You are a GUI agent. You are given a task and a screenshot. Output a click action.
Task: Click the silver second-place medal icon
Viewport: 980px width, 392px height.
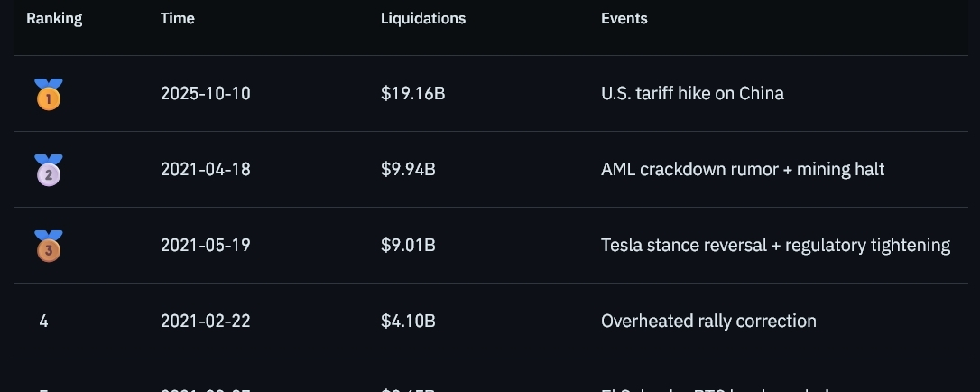click(48, 170)
